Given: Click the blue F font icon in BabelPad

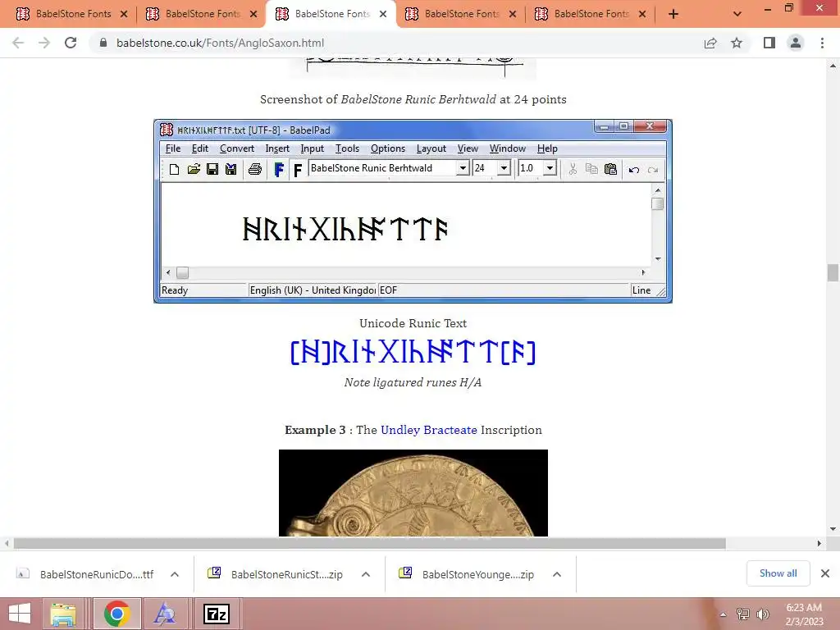Looking at the screenshot, I should (279, 170).
